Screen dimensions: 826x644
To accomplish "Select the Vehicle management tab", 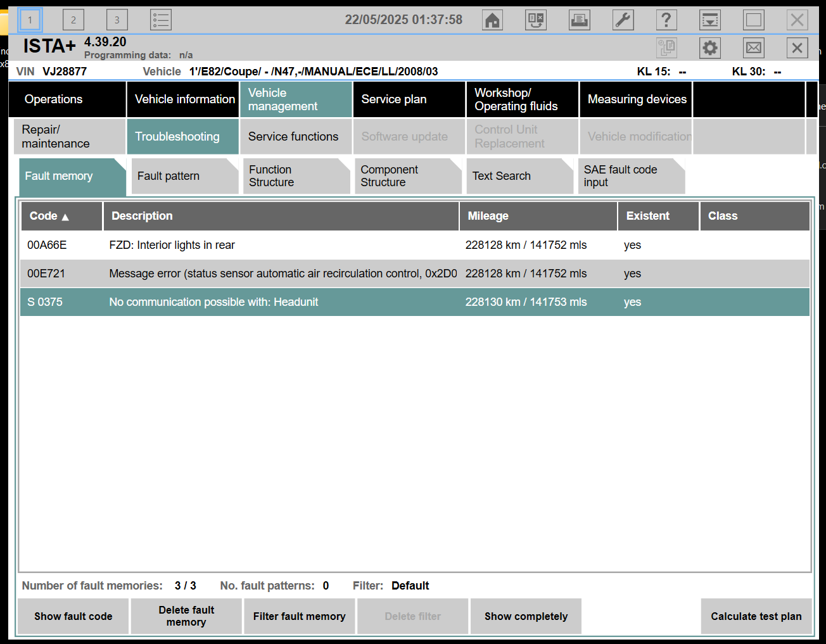I will point(296,99).
